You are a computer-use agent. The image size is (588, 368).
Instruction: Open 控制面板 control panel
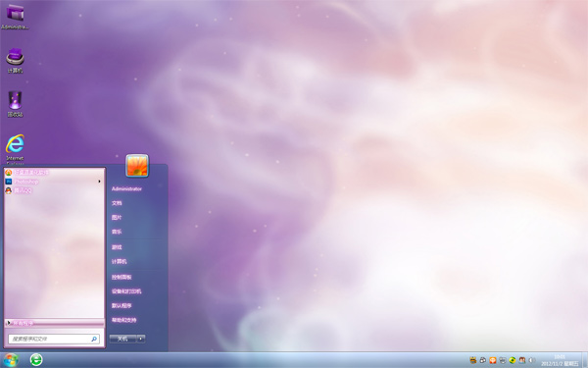[x=122, y=277]
